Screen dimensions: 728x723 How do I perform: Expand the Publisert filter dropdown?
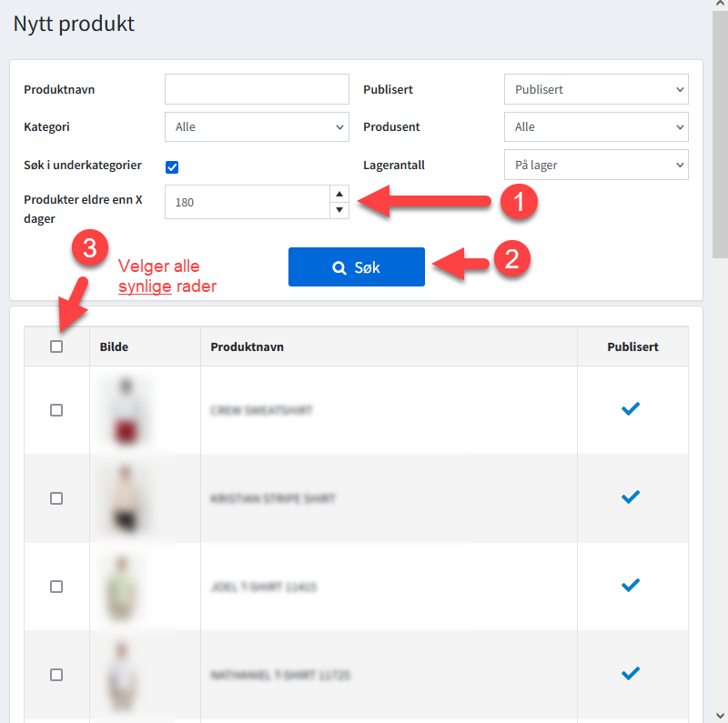(596, 90)
